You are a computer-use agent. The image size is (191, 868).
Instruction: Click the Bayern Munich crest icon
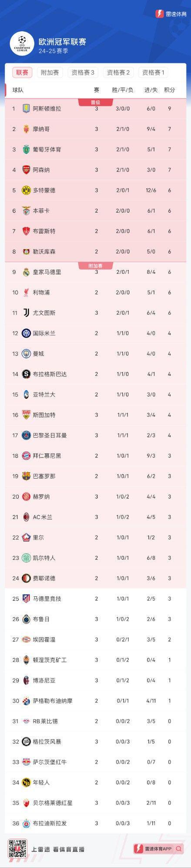pos(27,456)
